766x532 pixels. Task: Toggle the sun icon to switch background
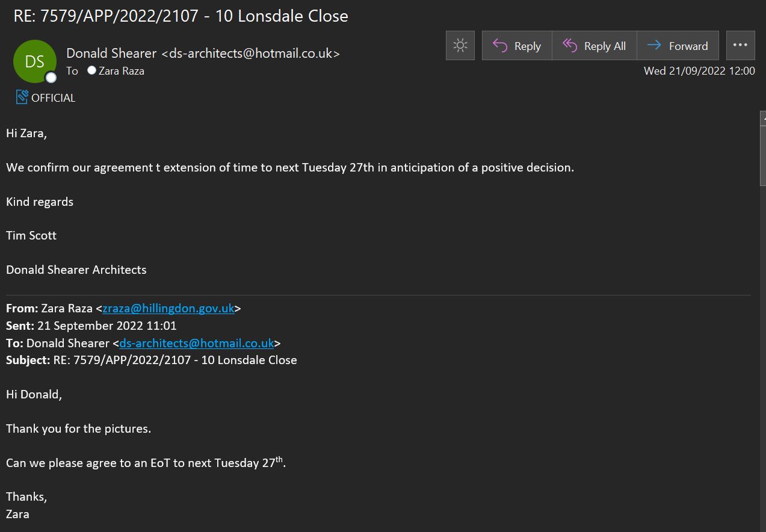point(460,46)
